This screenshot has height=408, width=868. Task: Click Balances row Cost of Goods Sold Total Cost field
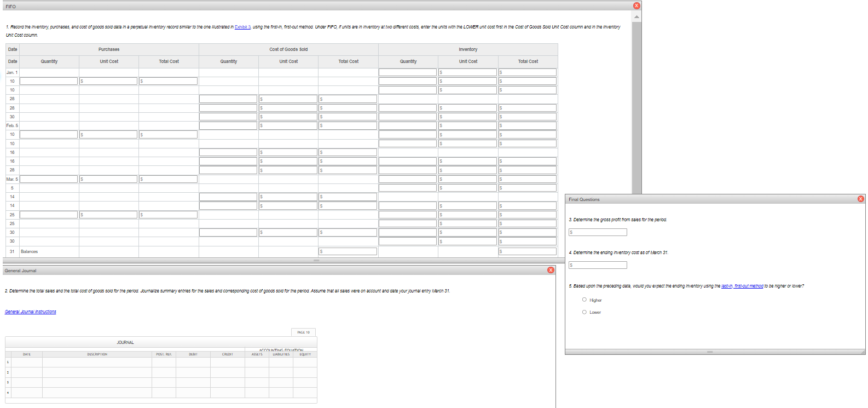(348, 251)
